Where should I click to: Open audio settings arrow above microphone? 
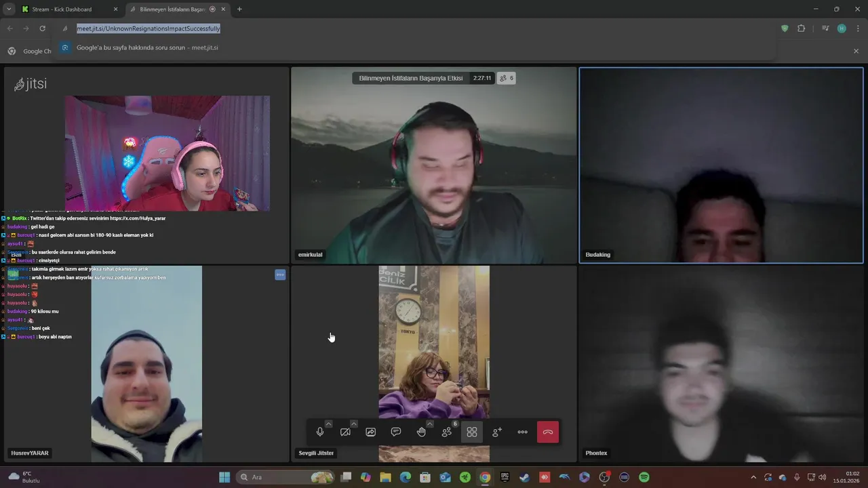pyautogui.click(x=329, y=424)
